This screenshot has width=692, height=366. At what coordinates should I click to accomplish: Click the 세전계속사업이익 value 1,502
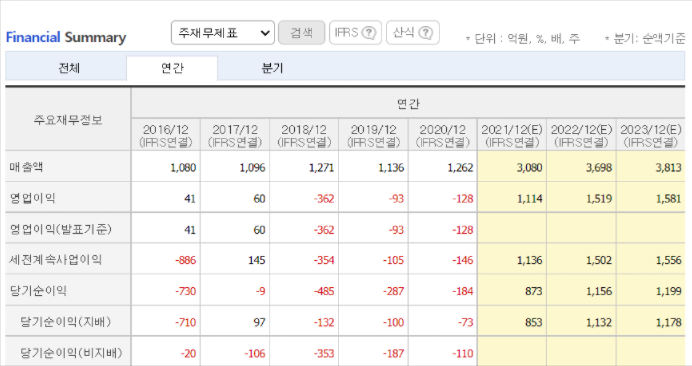599,260
